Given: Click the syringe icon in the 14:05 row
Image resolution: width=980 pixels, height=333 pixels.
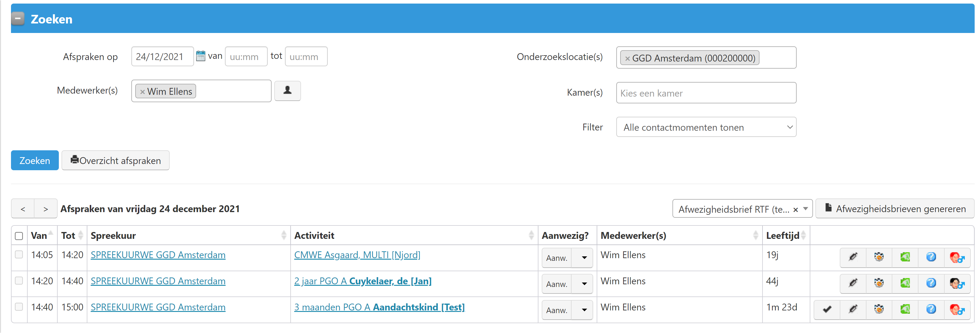Looking at the screenshot, I should [x=853, y=257].
